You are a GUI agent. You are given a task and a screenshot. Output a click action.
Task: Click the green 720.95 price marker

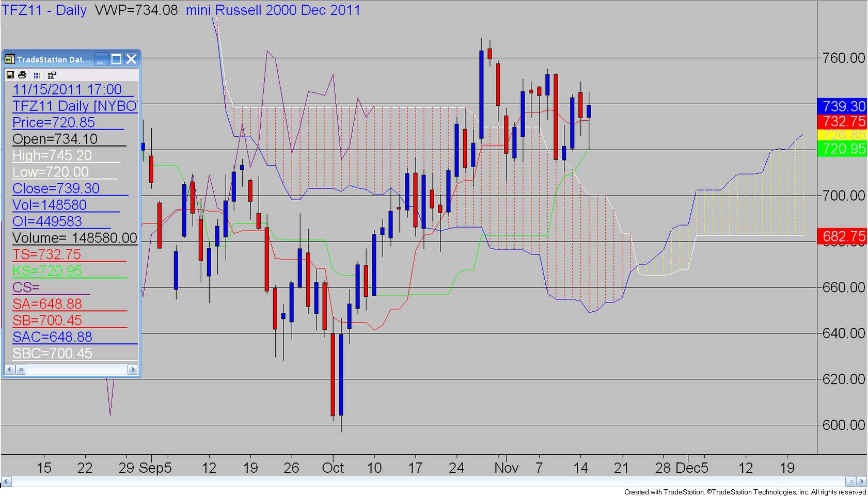tap(842, 149)
